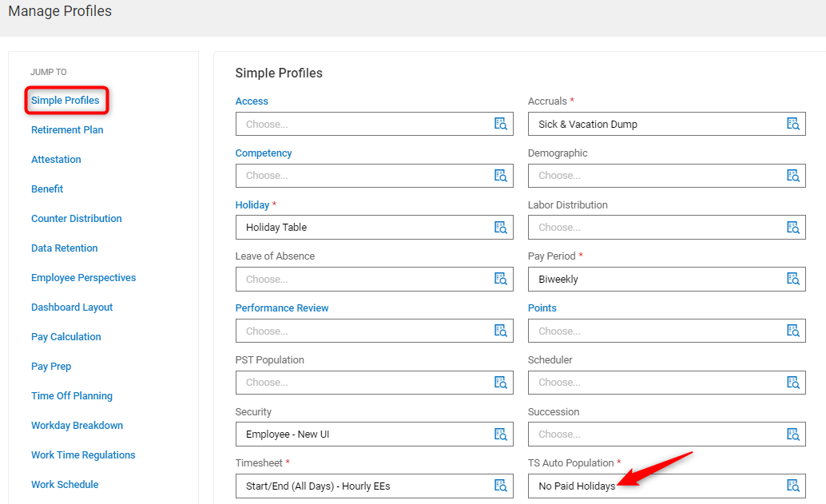Image resolution: width=826 pixels, height=504 pixels.
Task: Open the Competency lookup icon
Action: [500, 175]
